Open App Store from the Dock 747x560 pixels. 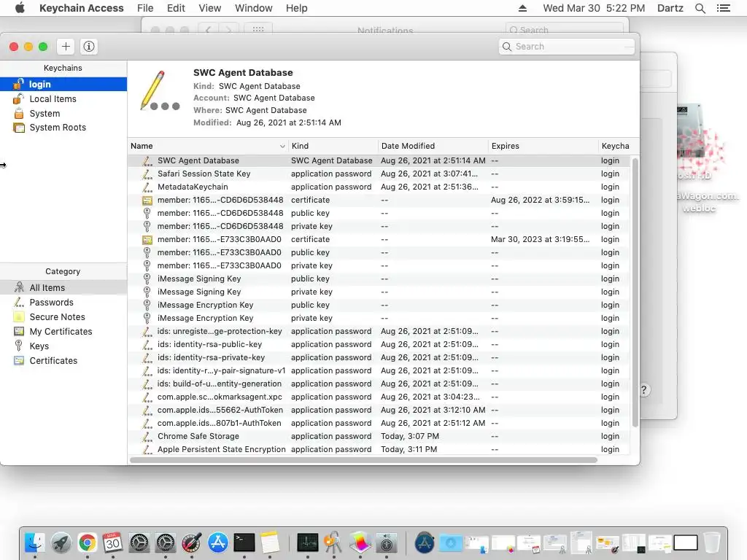tap(217, 542)
